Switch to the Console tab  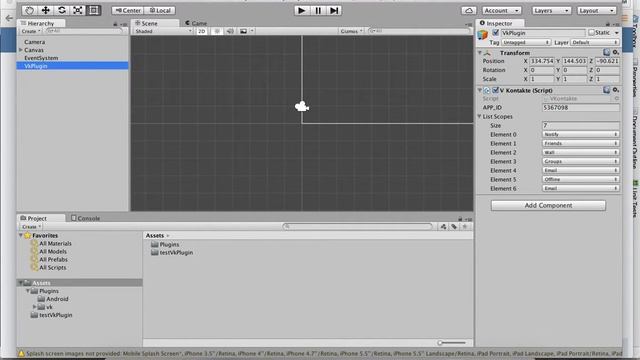point(85,218)
